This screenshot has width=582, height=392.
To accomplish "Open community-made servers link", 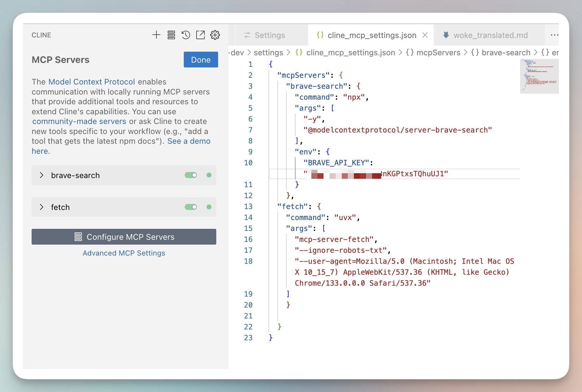I will click(x=79, y=121).
